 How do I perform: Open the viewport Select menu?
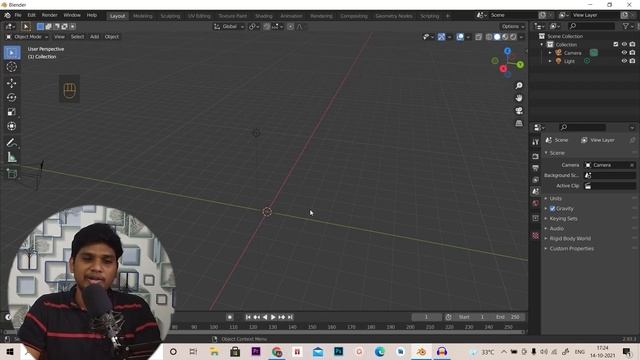(77, 37)
